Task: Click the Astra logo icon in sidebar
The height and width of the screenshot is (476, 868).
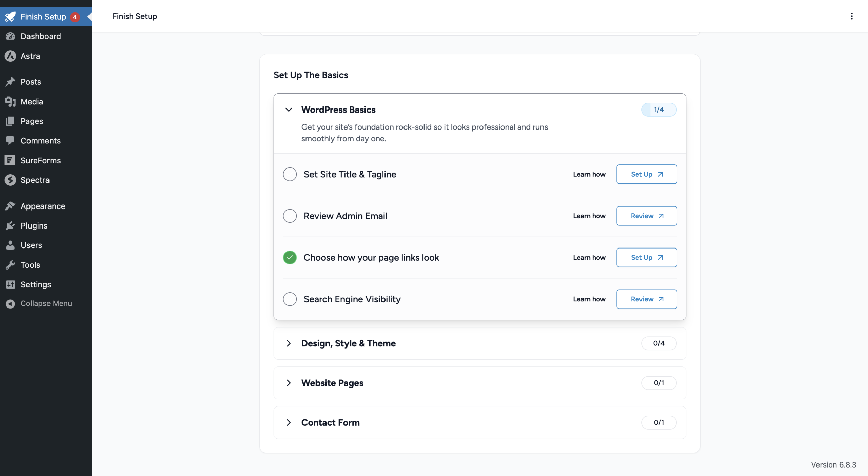Action: [x=10, y=56]
